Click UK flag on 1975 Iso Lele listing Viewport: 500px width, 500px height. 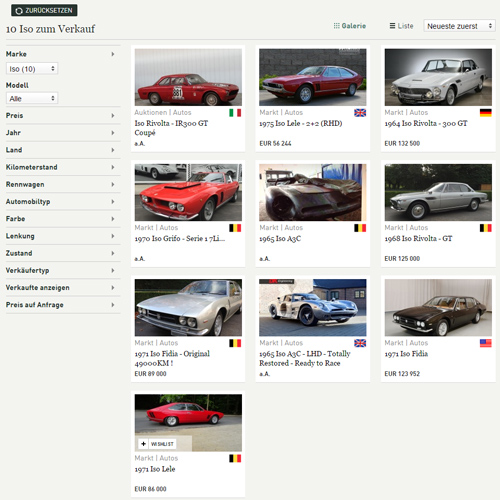tap(360, 113)
